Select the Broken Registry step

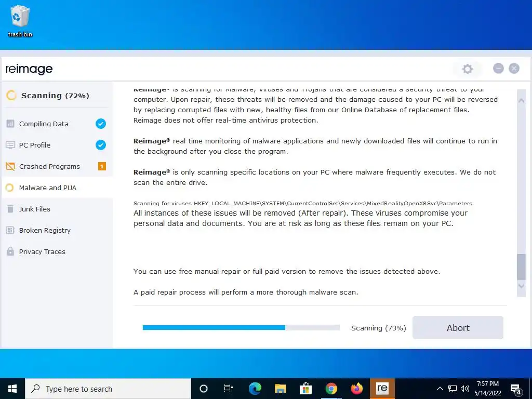[57, 230]
